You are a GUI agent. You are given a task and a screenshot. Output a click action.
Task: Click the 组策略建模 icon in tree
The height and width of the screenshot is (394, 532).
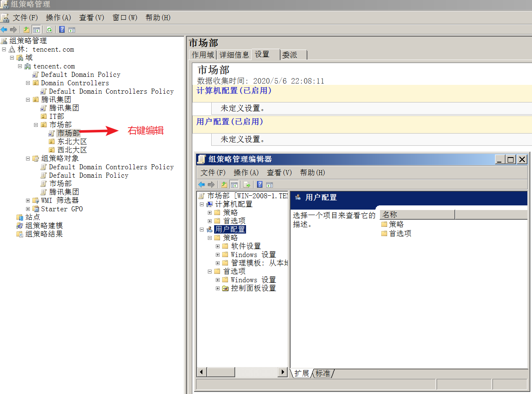click(20, 226)
